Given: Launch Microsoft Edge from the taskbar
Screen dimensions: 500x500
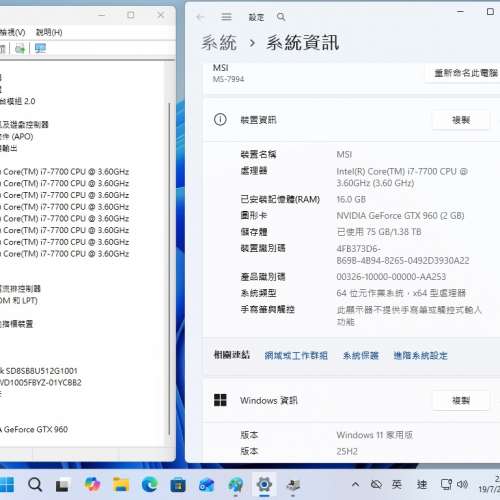Looking at the screenshot, I should [150, 485].
